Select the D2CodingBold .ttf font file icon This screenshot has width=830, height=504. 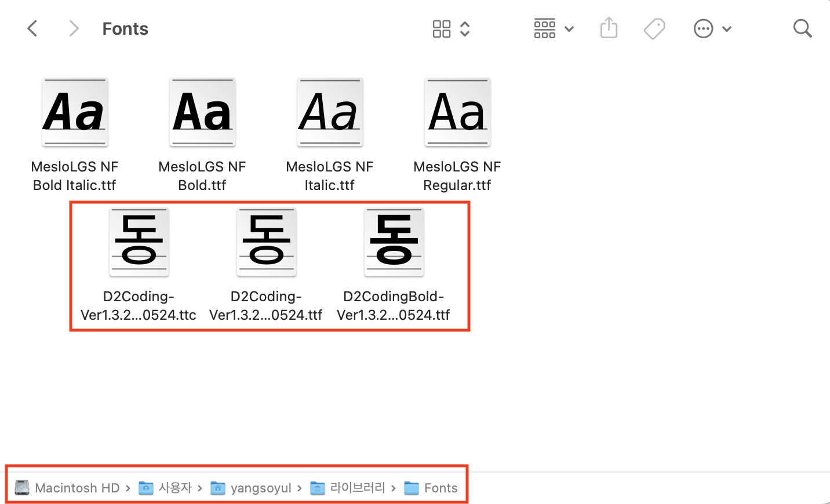[394, 242]
